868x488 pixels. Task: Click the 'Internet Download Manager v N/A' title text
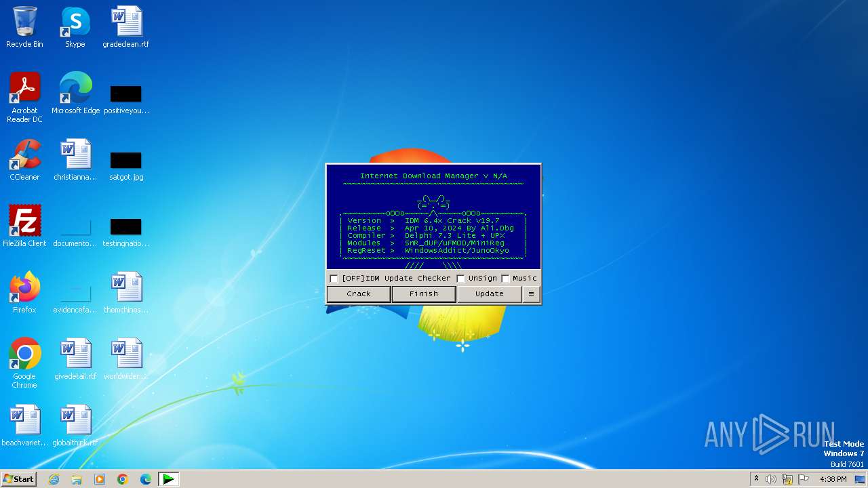(433, 176)
